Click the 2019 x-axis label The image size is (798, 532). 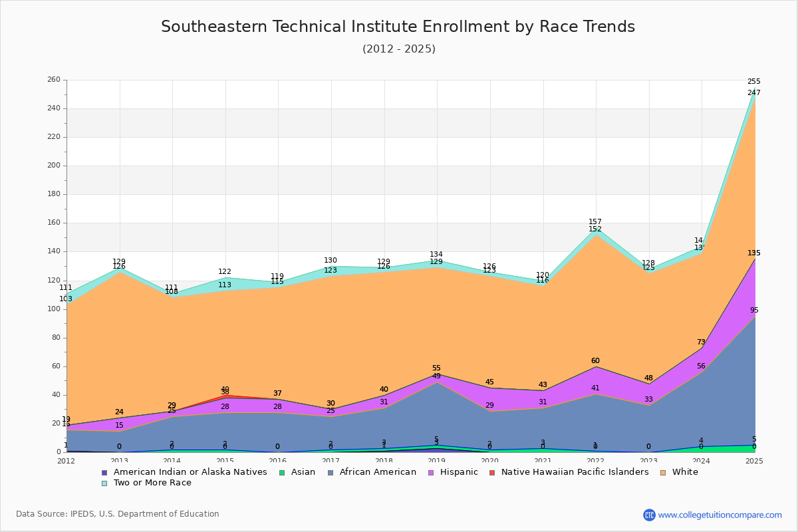click(x=437, y=461)
